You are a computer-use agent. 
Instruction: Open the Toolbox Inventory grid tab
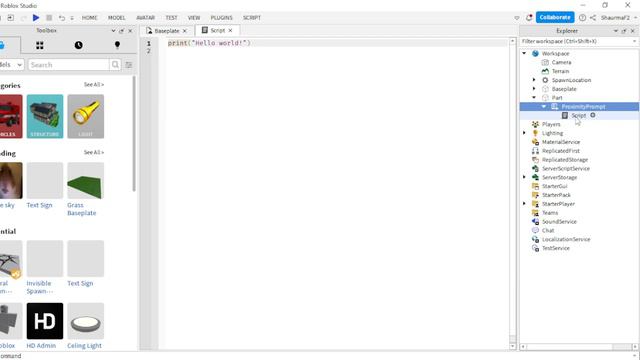(40, 45)
